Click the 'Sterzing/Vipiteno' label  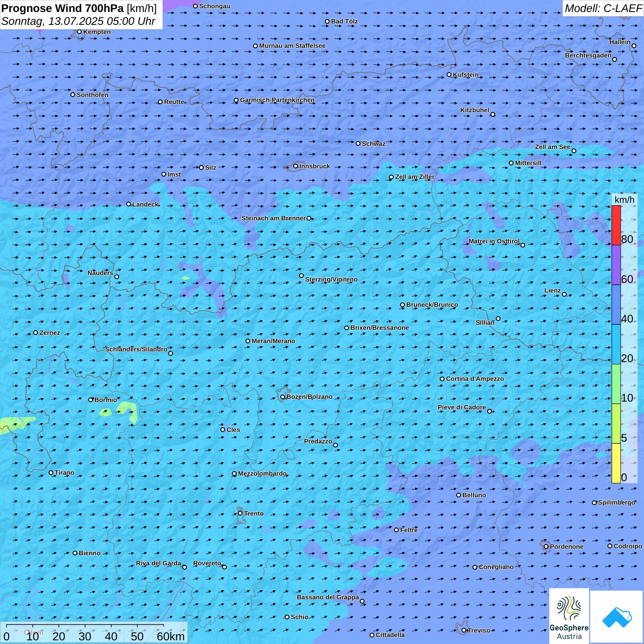click(x=332, y=279)
